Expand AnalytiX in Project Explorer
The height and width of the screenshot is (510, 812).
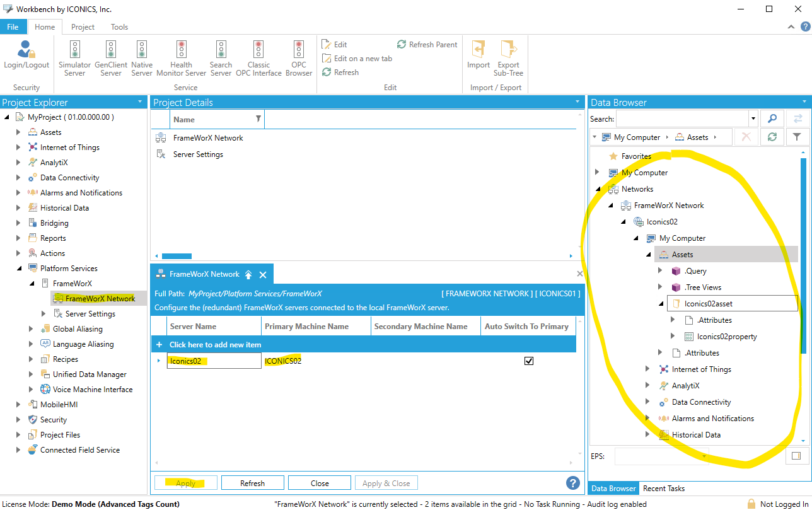pos(18,163)
